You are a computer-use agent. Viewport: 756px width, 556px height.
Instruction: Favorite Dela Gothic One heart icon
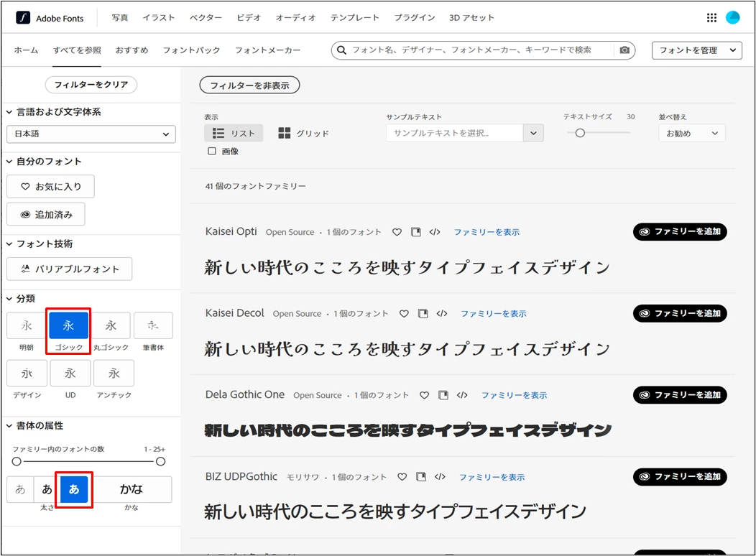pyautogui.click(x=424, y=395)
